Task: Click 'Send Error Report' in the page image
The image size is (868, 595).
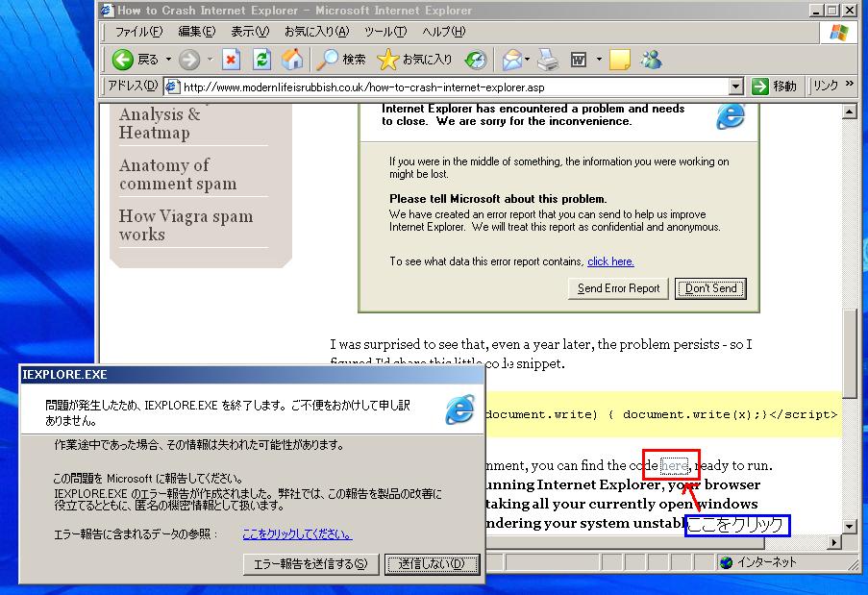Action: [618, 288]
